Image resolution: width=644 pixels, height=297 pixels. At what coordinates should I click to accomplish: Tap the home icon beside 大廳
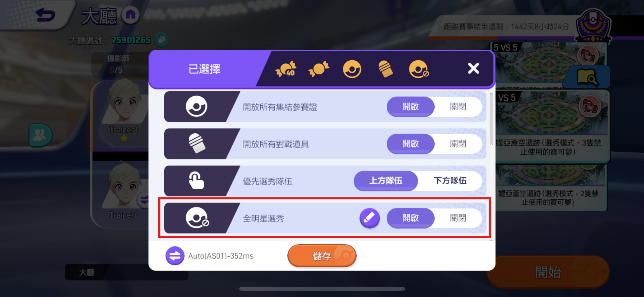(130, 15)
